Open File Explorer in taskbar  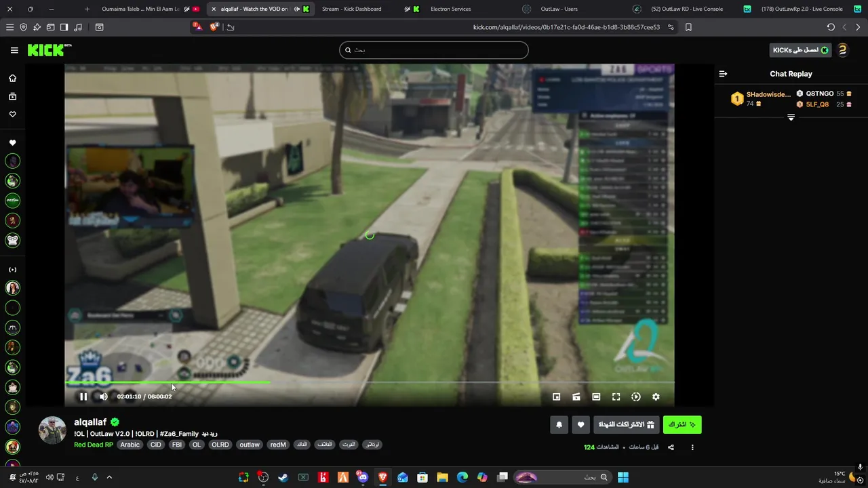click(442, 477)
